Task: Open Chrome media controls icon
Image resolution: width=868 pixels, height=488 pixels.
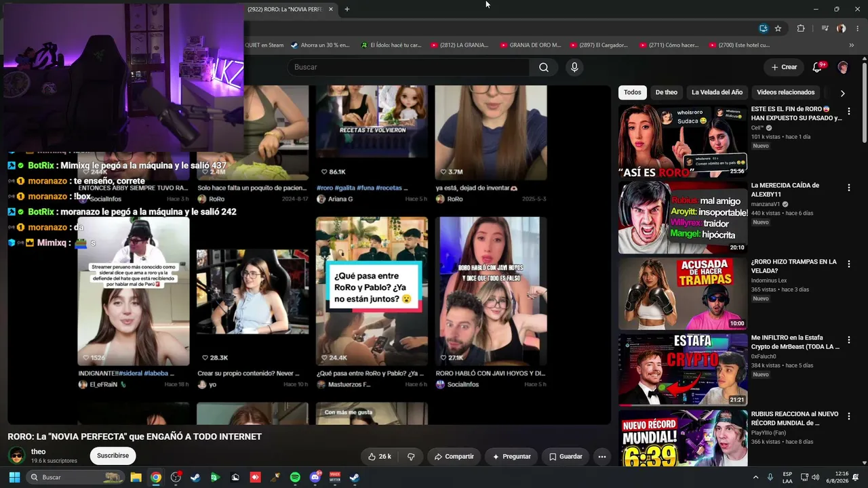Action: (x=825, y=28)
